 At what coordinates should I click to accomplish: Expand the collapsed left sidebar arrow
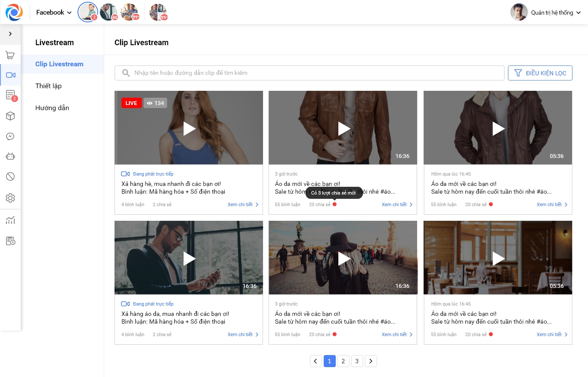pyautogui.click(x=10, y=34)
